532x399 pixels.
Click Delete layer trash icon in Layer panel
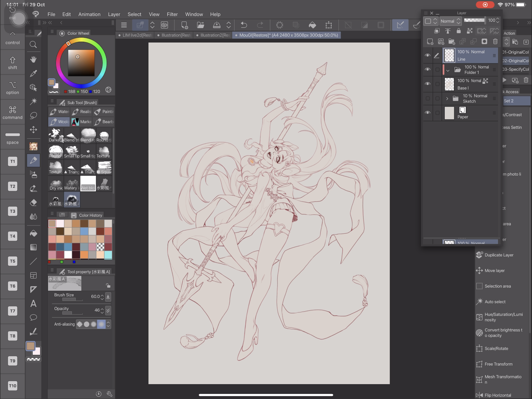pos(495,42)
